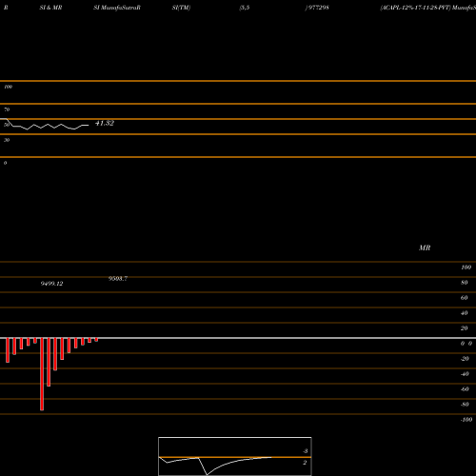Click the 977298 code in header
The height and width of the screenshot is (476, 476).
pos(319,8)
